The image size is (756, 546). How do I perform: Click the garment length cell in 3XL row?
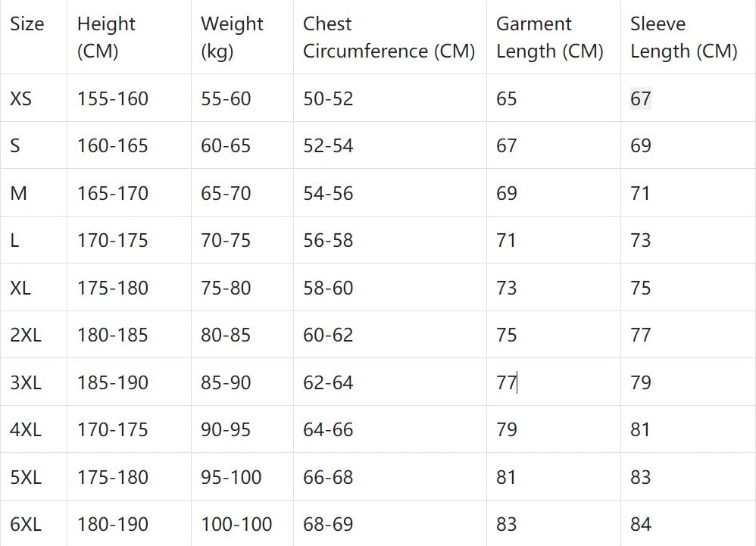click(507, 382)
